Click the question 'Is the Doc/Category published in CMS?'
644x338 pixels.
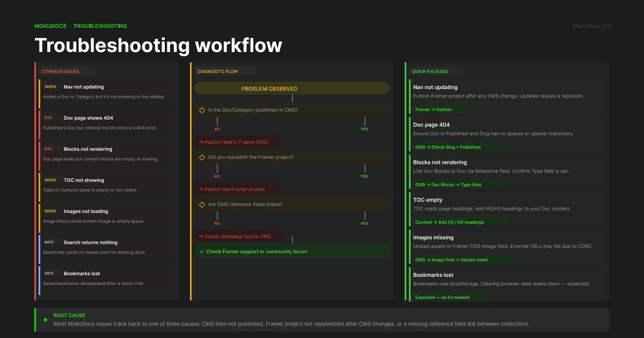pos(253,110)
